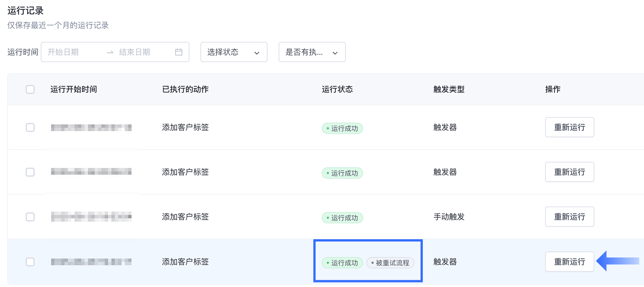The height and width of the screenshot is (287, 644).
Task: Click the 运行成功 badge in first row
Action: pyautogui.click(x=342, y=129)
